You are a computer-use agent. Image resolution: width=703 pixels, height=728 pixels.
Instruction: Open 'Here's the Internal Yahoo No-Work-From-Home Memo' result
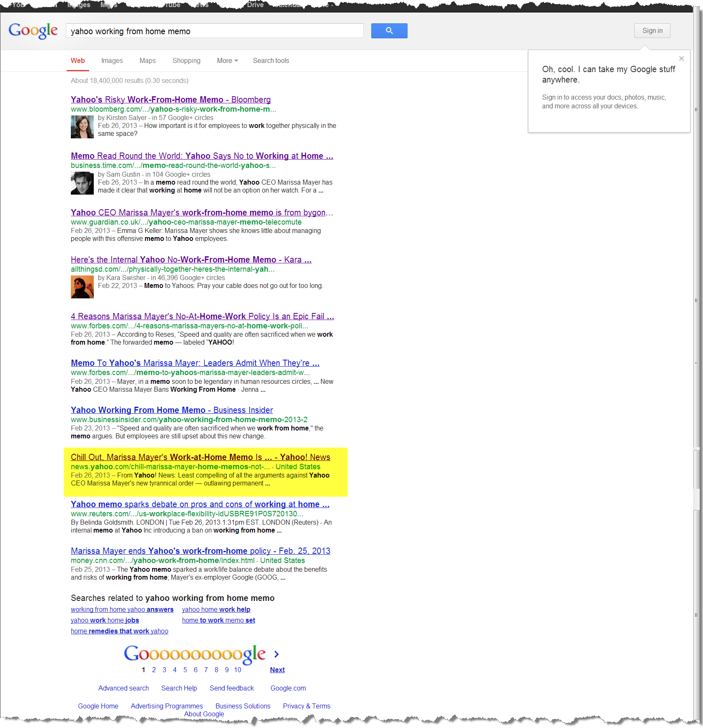coord(191,260)
